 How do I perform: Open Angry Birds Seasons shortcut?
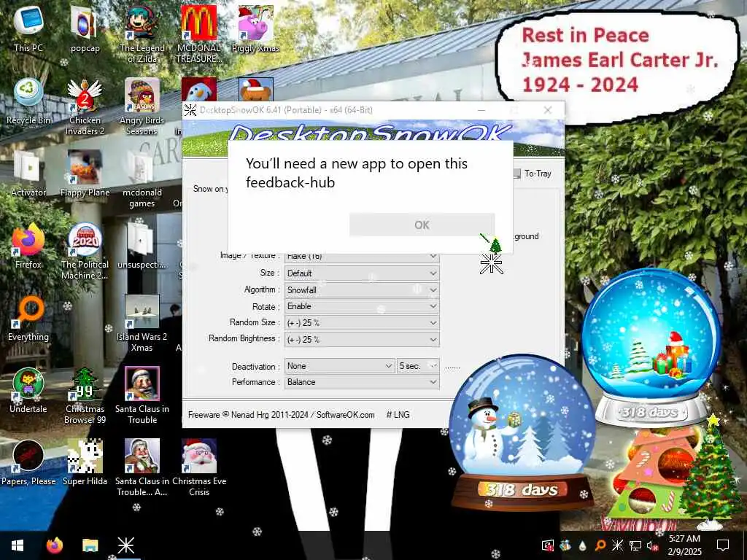(142, 106)
